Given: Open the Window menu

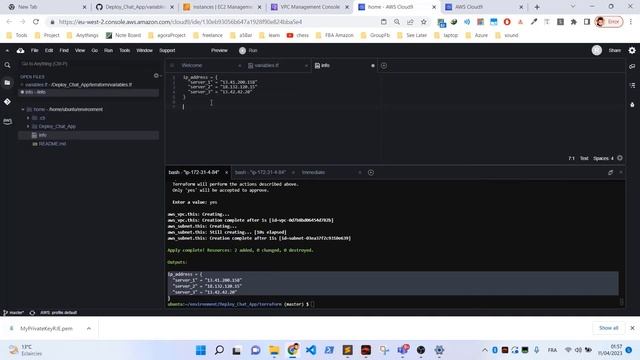Looking at the screenshot, I should (144, 51).
